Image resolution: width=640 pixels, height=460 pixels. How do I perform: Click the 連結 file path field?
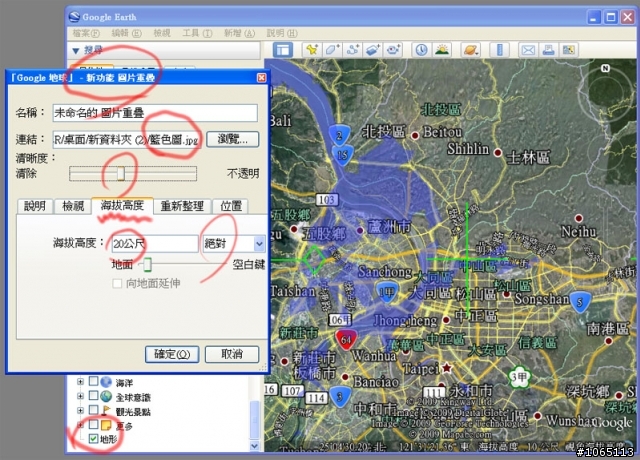[127, 140]
